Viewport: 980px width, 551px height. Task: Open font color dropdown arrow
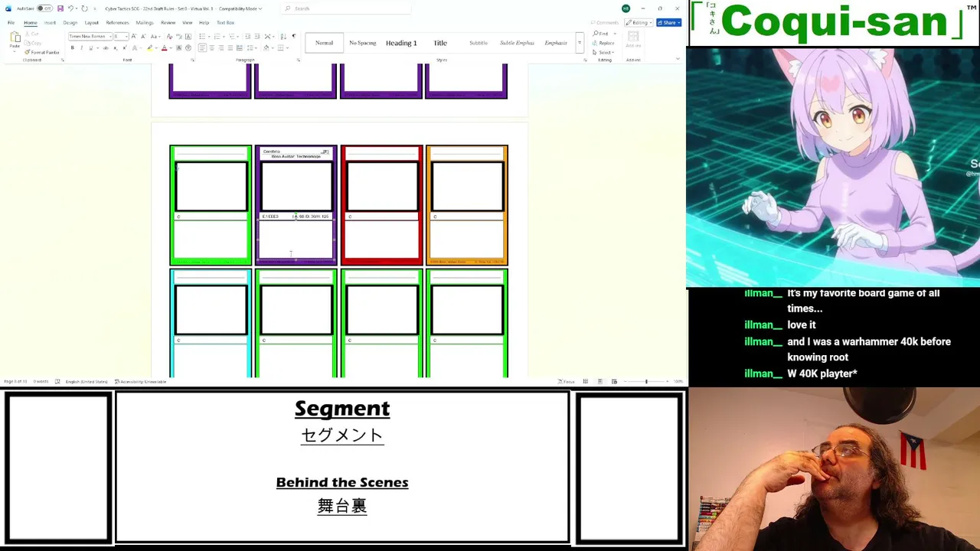[x=171, y=47]
